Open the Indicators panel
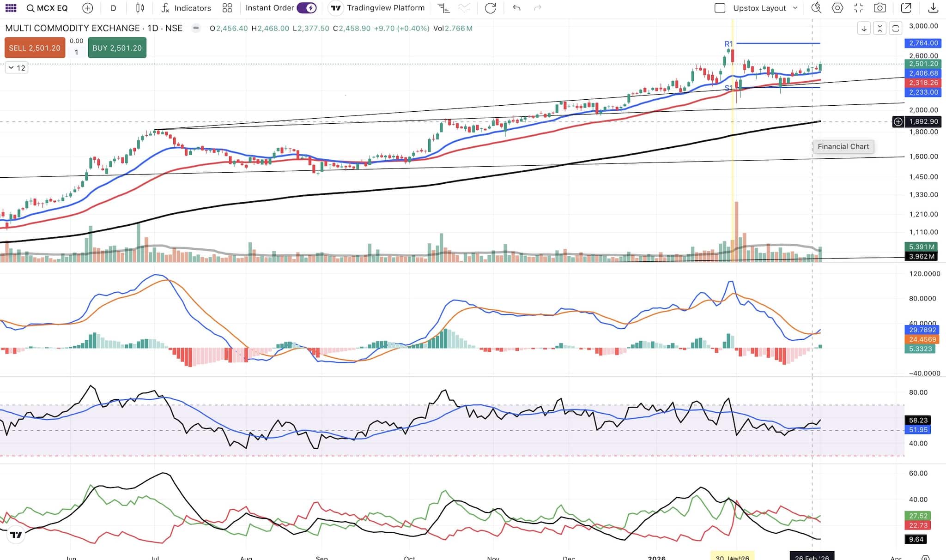The image size is (946, 560). point(186,8)
